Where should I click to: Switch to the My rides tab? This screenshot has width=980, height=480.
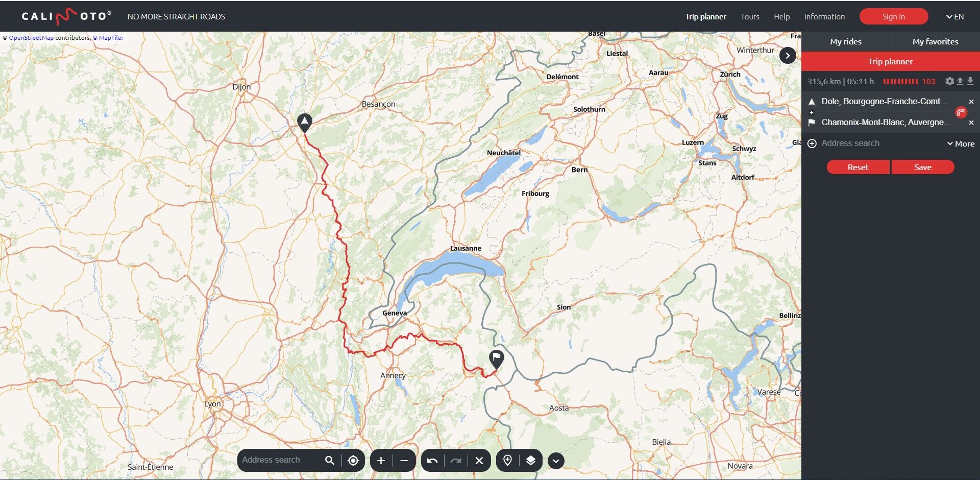(x=846, y=41)
